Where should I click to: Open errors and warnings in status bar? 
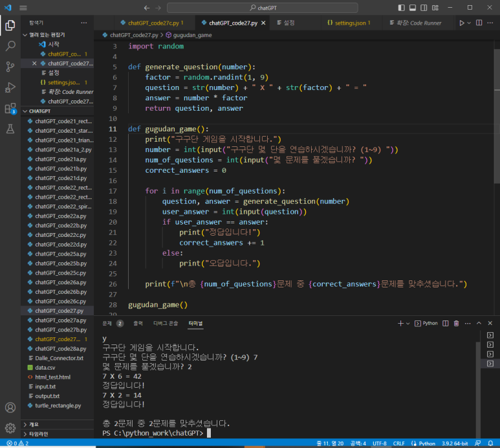(x=18, y=443)
